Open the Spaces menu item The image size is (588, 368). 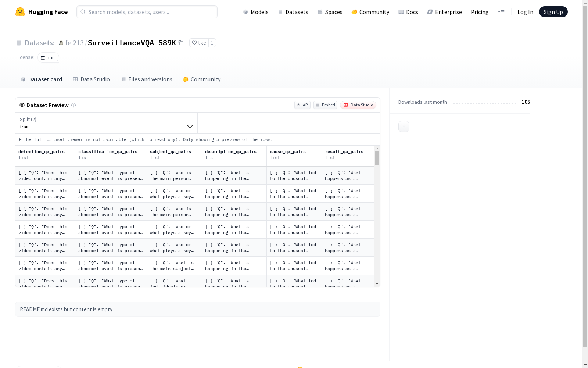pos(330,12)
